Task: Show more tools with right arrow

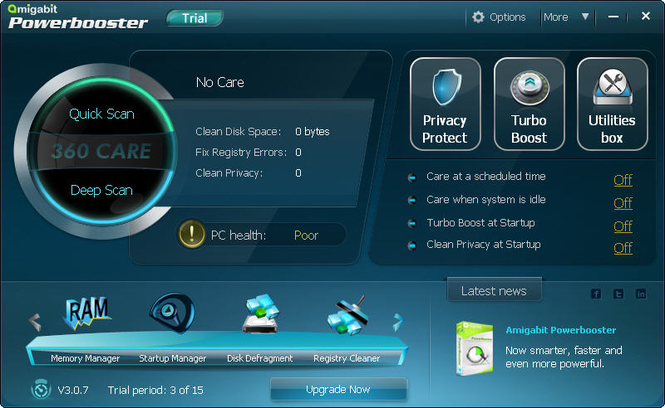Action: [398, 322]
